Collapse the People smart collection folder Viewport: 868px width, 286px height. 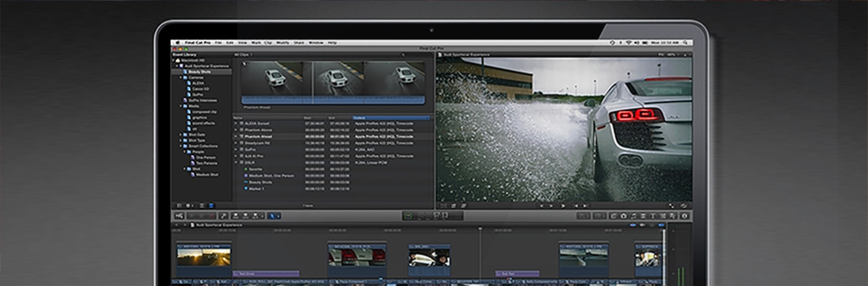(x=185, y=152)
